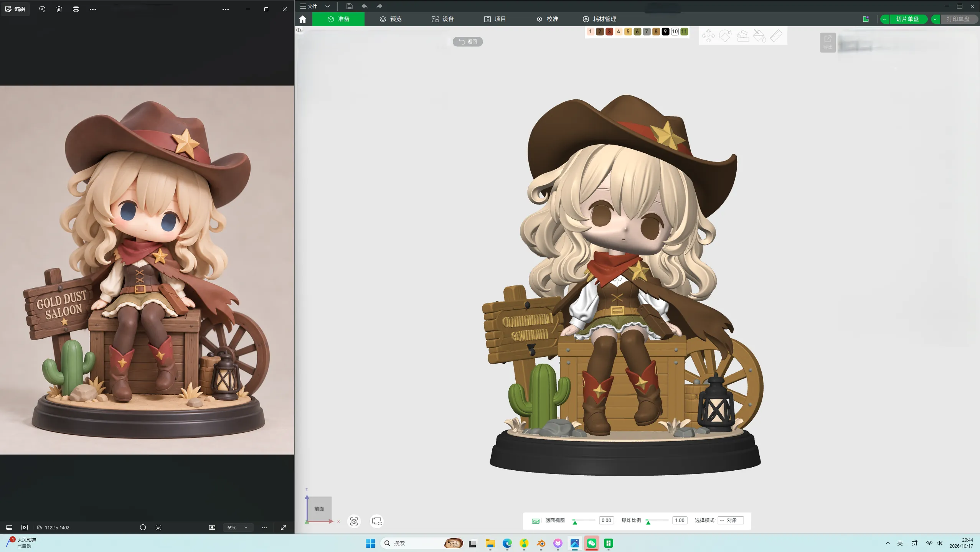Click the save icon in slicer title bar

[349, 6]
